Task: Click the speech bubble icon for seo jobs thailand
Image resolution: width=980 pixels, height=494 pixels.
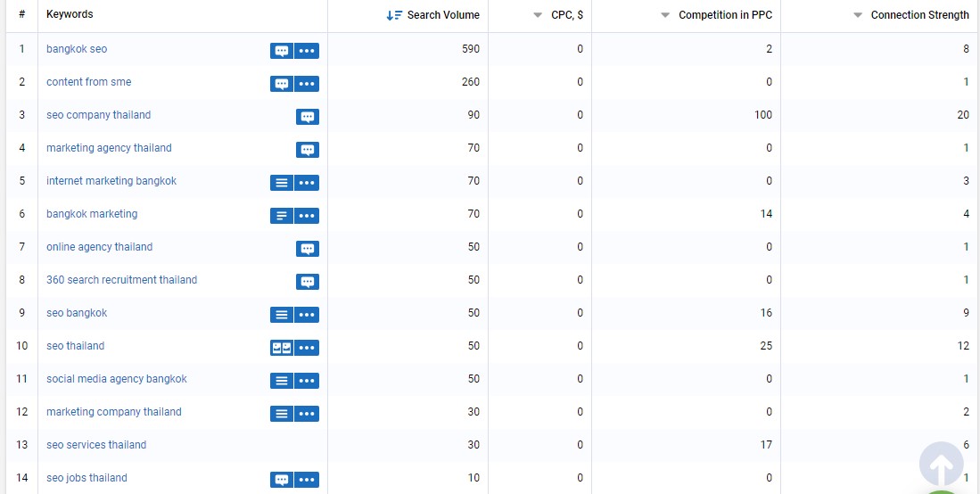Action: 281,480
